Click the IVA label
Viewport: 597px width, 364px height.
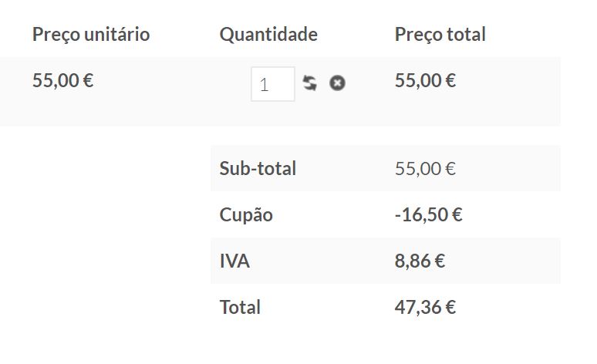tap(234, 261)
